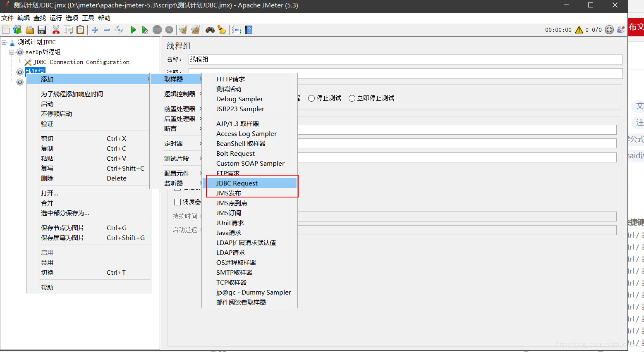Image resolution: width=644 pixels, height=352 pixels.
Task: Click the Clear single broom icon
Action: coord(183,30)
